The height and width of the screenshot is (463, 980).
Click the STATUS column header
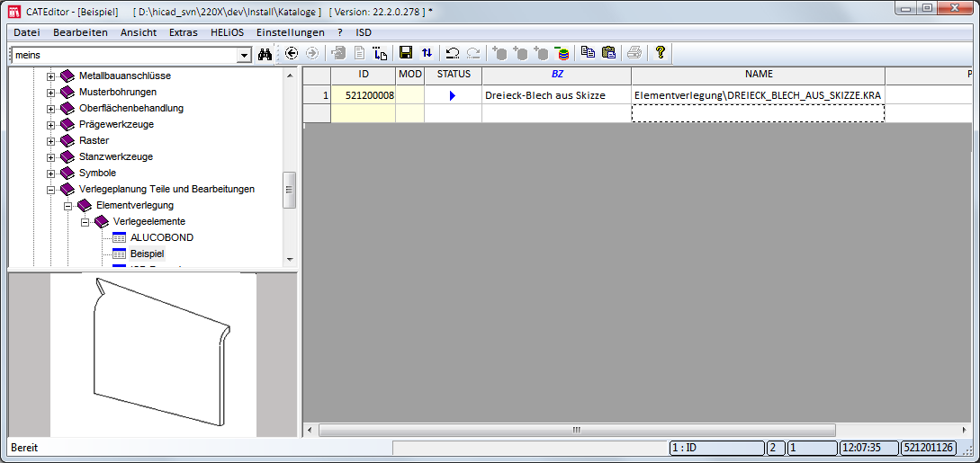(x=454, y=75)
